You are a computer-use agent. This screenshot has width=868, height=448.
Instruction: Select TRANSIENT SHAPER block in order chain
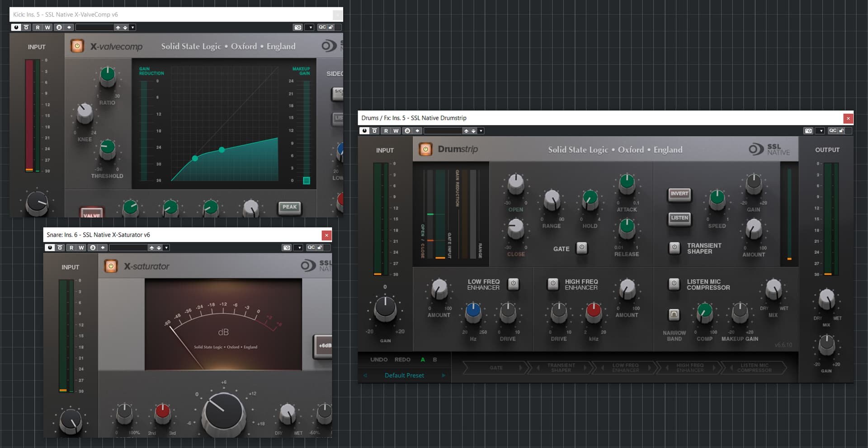coord(561,368)
